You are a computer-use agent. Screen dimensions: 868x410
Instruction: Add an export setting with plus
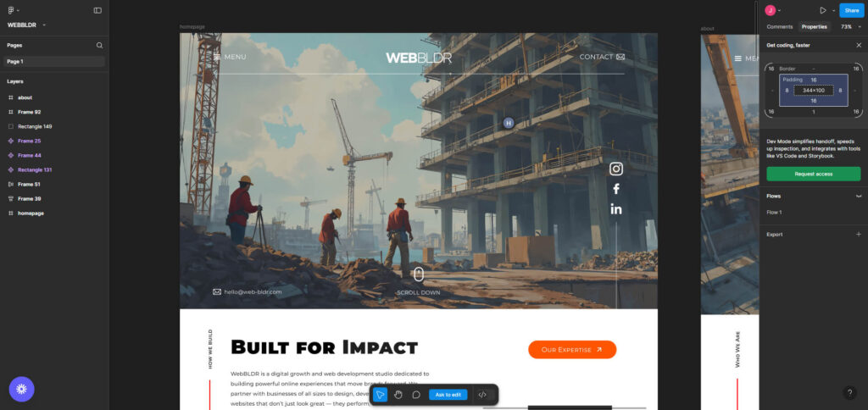(x=859, y=235)
